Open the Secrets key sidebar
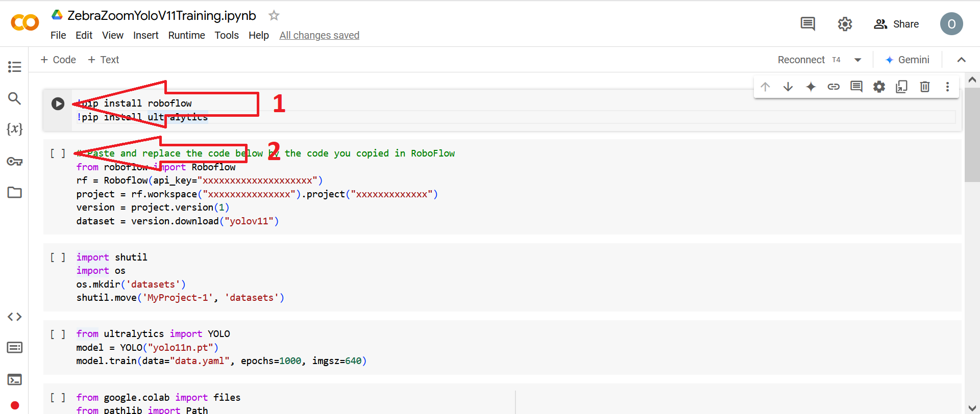 click(15, 162)
